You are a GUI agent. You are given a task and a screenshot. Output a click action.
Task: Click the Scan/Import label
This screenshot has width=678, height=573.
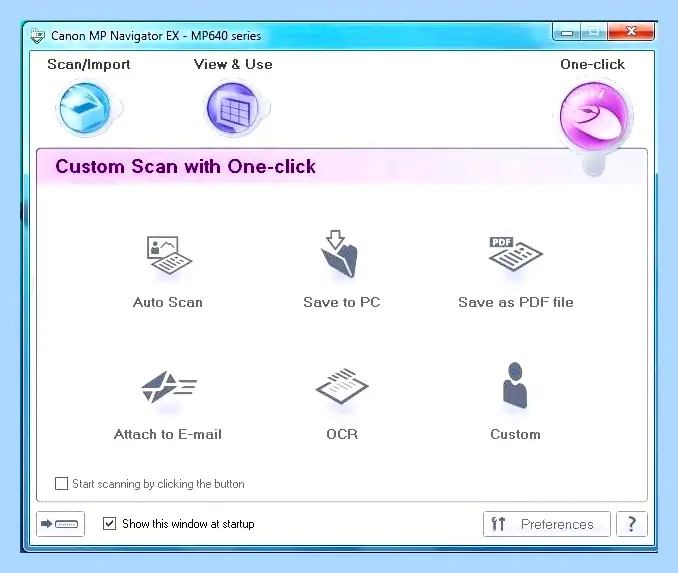pos(89,64)
